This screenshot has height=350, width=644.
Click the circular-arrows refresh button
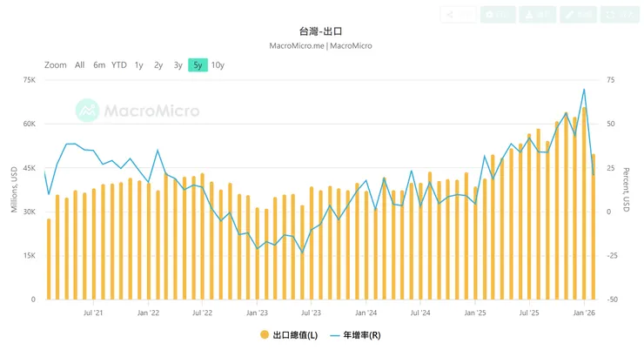coord(620,15)
